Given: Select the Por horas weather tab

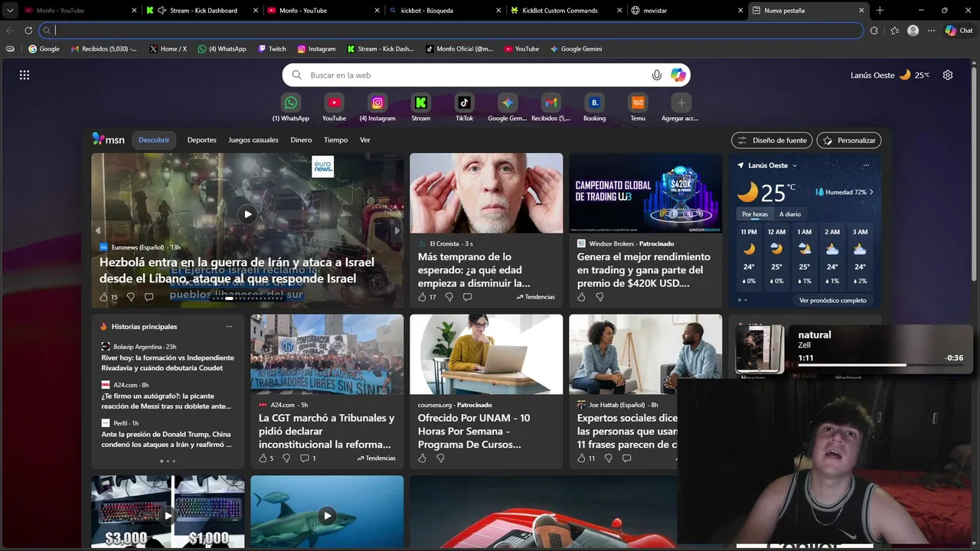Looking at the screenshot, I should click(754, 214).
